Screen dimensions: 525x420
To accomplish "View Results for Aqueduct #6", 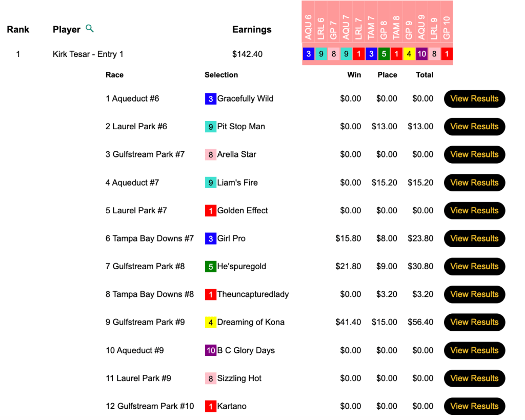I will [474, 99].
